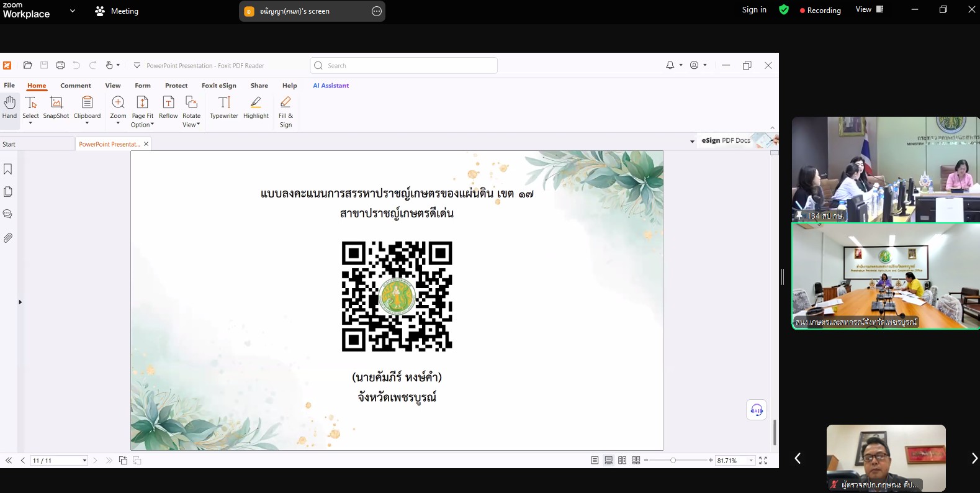Click the eSign PDF Docs banner

point(736,140)
